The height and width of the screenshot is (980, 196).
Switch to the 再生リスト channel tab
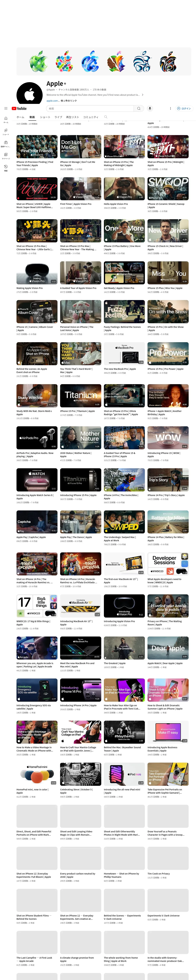click(73, 117)
